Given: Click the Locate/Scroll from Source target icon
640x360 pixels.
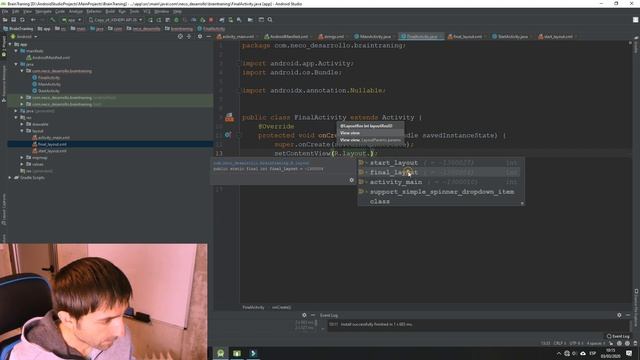Looking at the screenshot, I should pyautogui.click(x=180, y=36).
